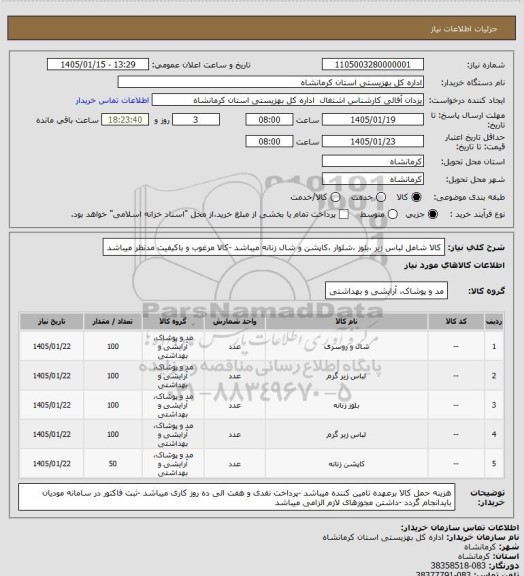Click the گروه کالا field مد و پوشاک

387,291
